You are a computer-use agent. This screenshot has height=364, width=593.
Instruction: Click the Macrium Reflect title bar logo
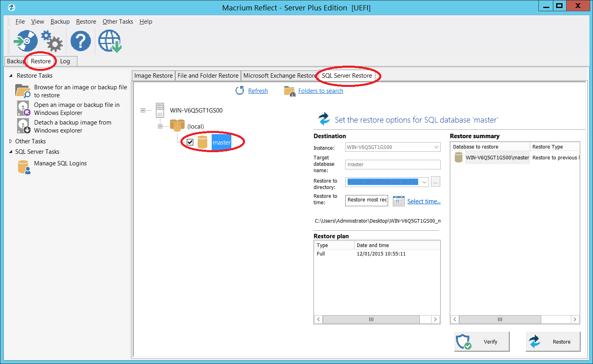pos(11,7)
